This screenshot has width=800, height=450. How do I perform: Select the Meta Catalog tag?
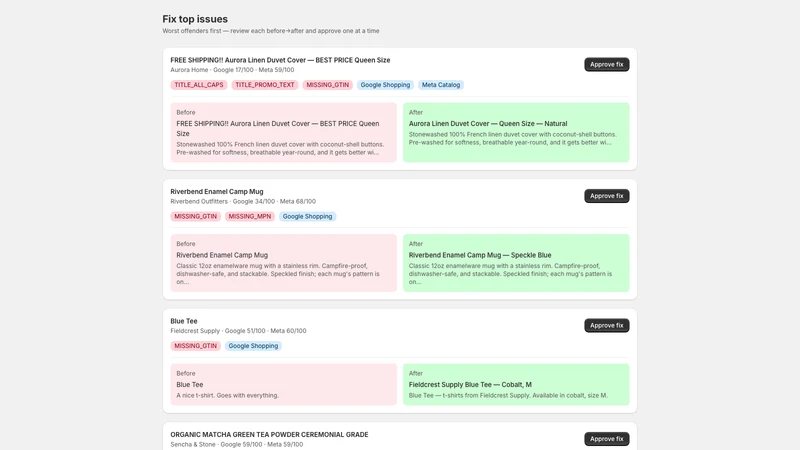441,85
